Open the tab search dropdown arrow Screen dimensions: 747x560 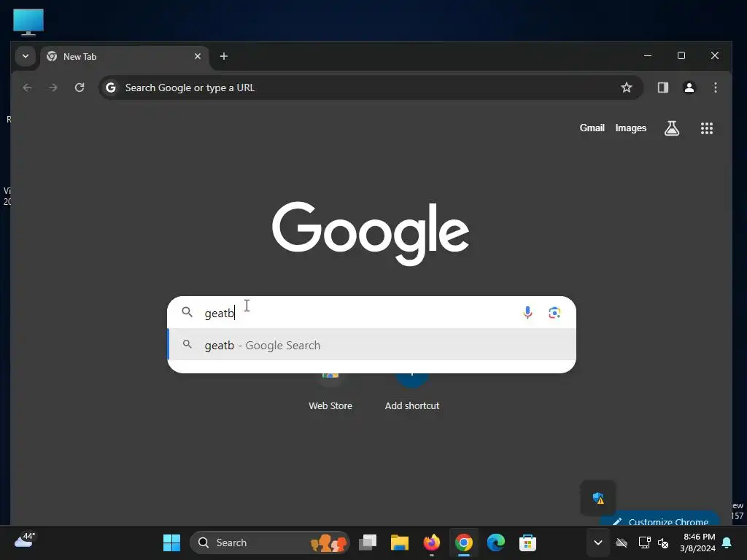pyautogui.click(x=26, y=56)
